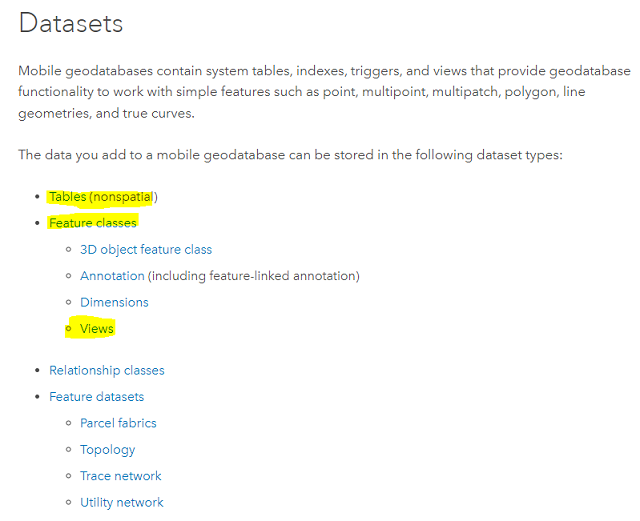Click the Feature classes link
Screen dimensions: 640x521
93,223
